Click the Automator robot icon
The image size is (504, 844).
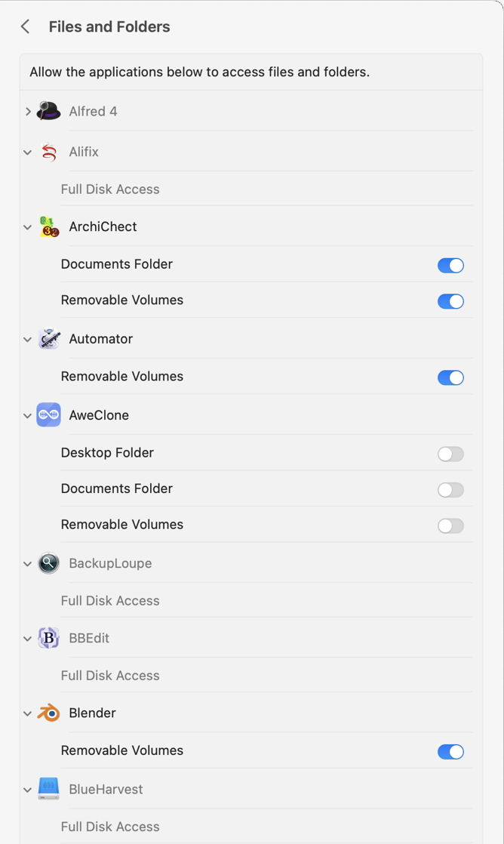49,339
